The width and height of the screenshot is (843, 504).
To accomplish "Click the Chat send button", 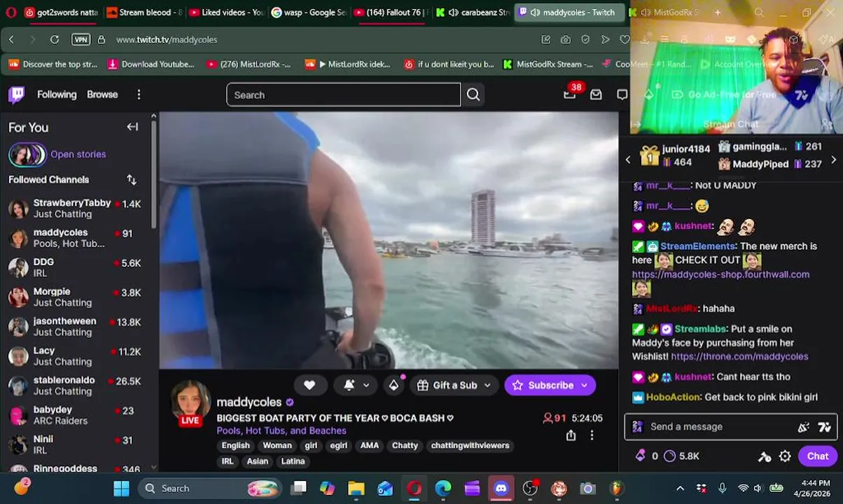I will 817,456.
